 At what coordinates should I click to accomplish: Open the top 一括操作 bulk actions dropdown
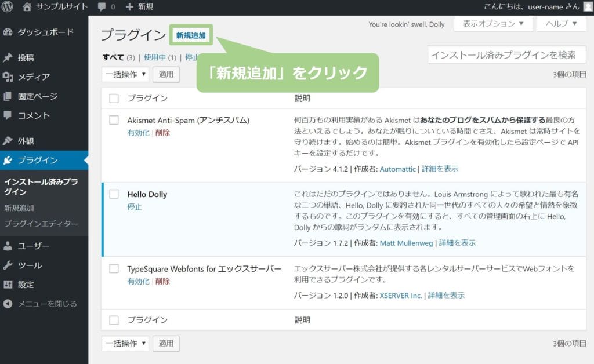[125, 74]
